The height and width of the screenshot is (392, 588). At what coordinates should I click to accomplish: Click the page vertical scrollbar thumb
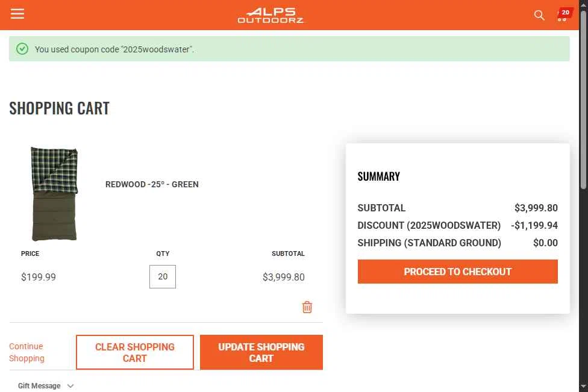coord(583,99)
